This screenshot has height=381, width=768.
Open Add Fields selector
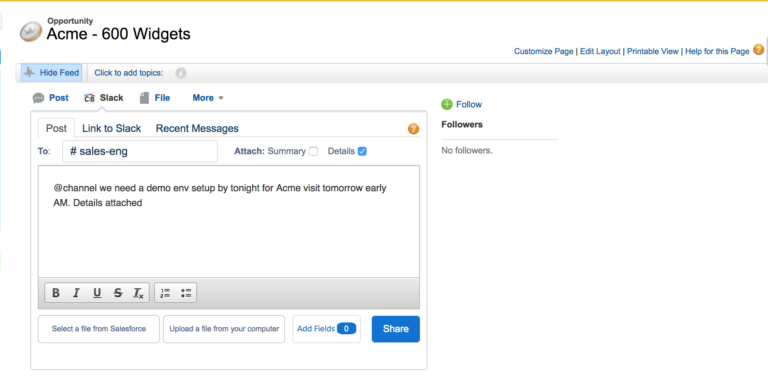point(326,329)
